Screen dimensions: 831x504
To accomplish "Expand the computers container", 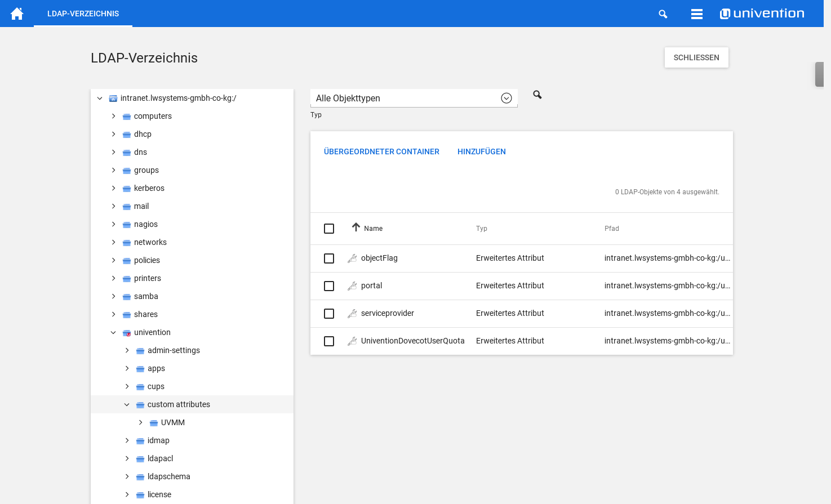I will (113, 116).
